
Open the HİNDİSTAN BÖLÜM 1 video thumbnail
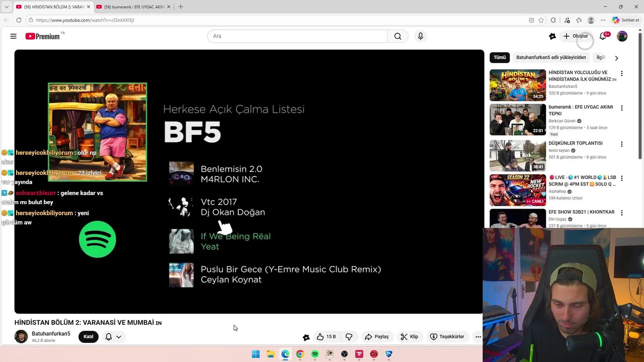[x=518, y=85]
